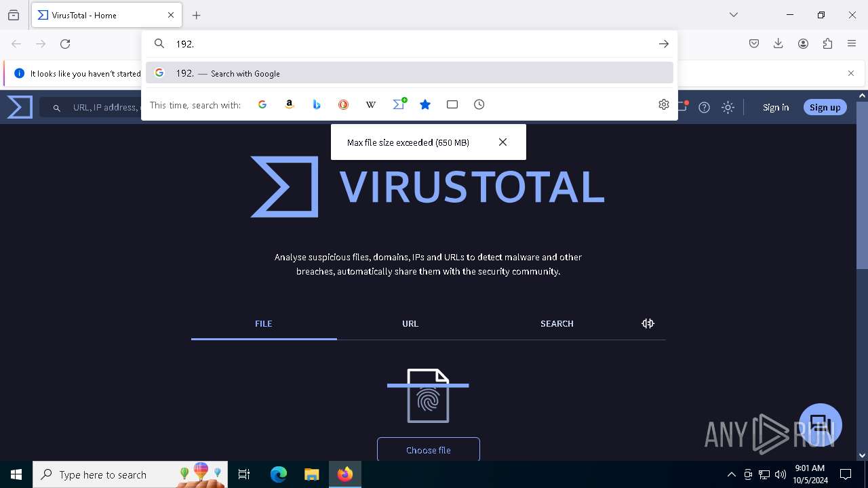Search bookmarks star icon

[425, 104]
